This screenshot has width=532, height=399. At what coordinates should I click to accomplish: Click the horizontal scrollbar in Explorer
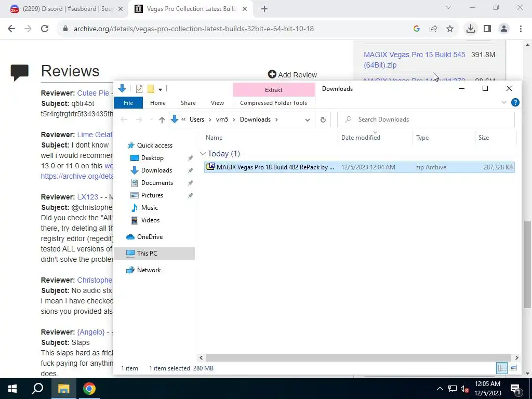pyautogui.click(x=358, y=358)
